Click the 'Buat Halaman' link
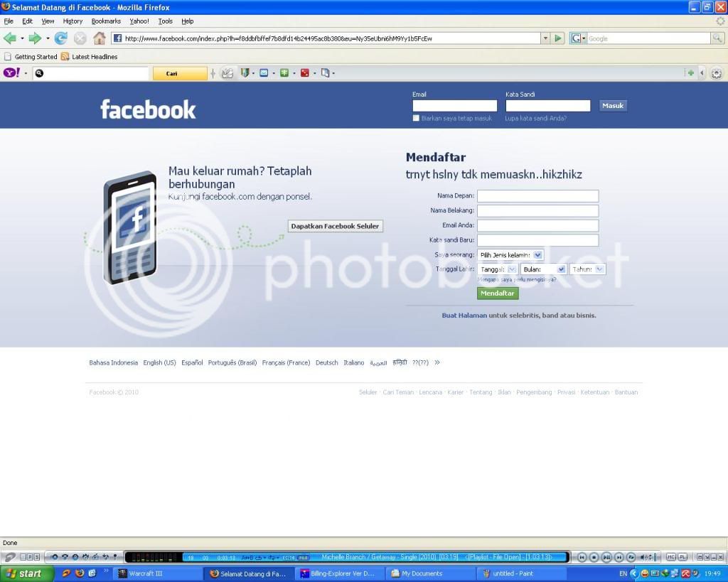The width and height of the screenshot is (728, 582). 464,315
